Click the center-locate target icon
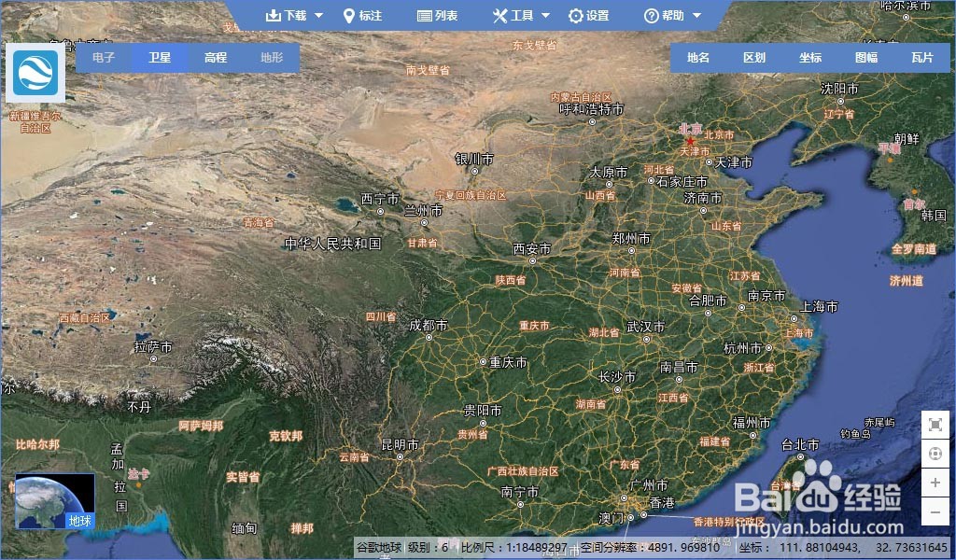This screenshot has height=560, width=956. [x=935, y=453]
